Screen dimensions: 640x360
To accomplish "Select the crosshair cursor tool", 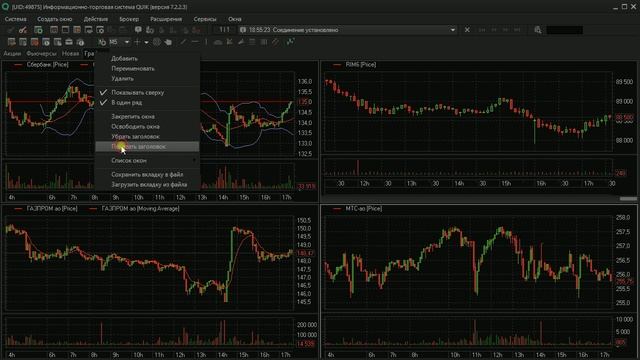I will [137, 42].
